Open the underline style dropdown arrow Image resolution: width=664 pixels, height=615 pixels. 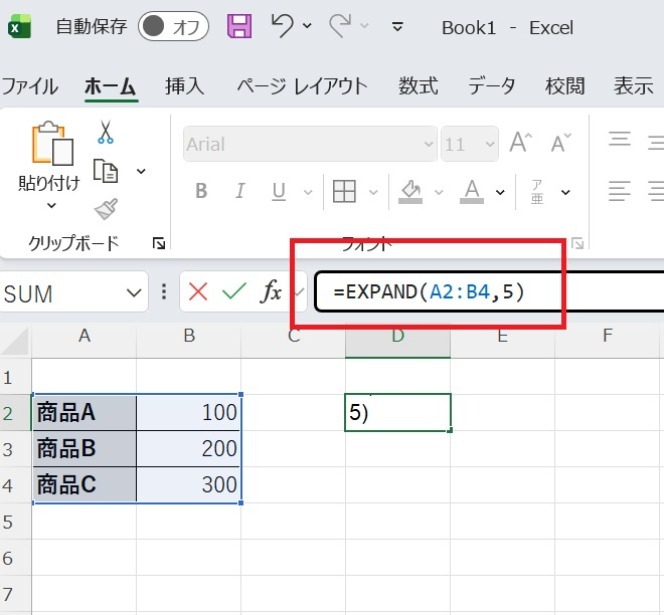308,192
